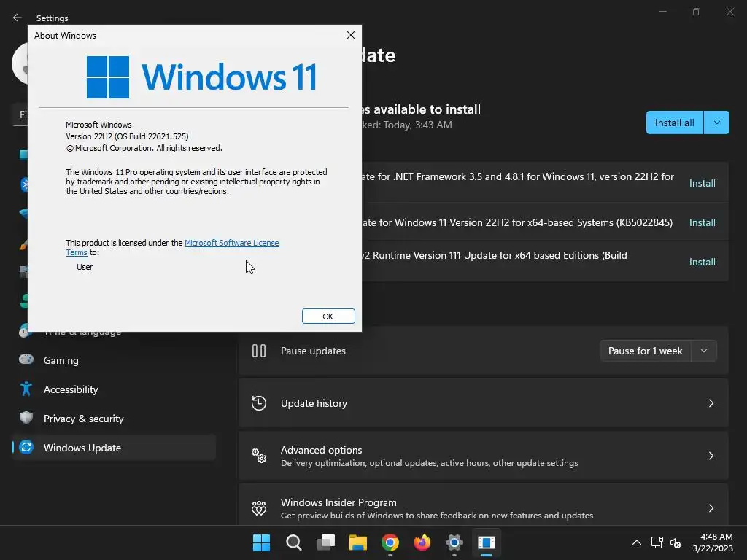Click the Windows Update sync icon
This screenshot has width=747, height=560.
[x=26, y=447]
